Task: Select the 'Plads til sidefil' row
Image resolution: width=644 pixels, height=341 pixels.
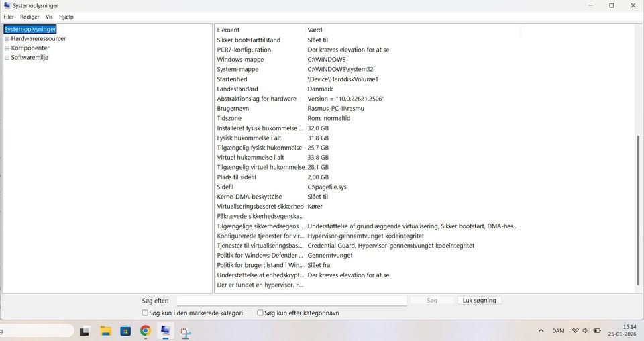Action: tap(368, 177)
